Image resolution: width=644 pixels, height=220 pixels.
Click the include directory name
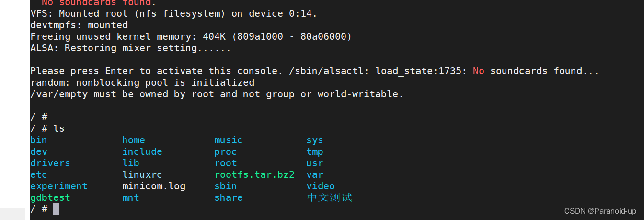[x=142, y=151]
